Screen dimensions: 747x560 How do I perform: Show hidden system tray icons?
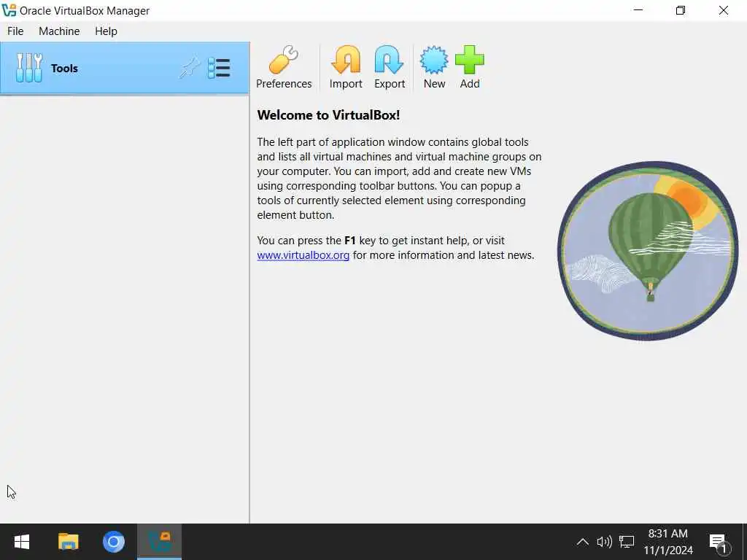pos(582,542)
